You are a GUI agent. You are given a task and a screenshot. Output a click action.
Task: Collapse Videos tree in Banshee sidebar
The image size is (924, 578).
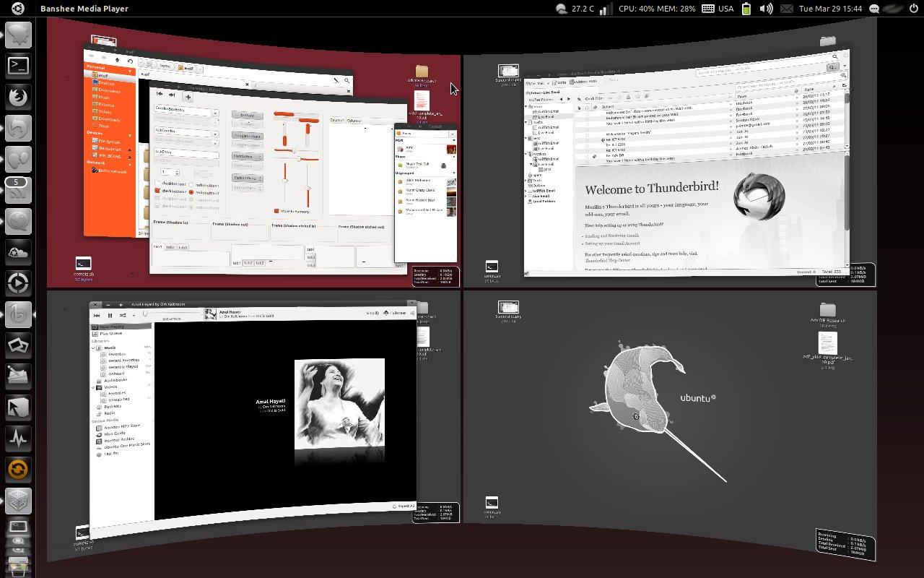[93, 387]
